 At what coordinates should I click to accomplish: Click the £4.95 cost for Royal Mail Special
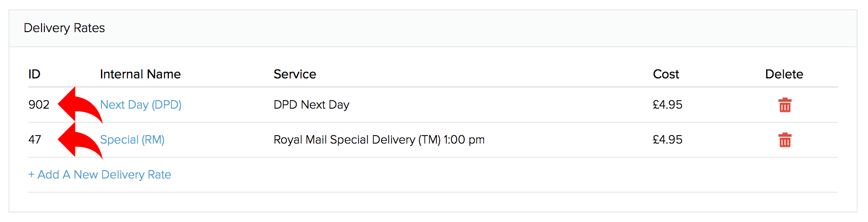pos(668,140)
